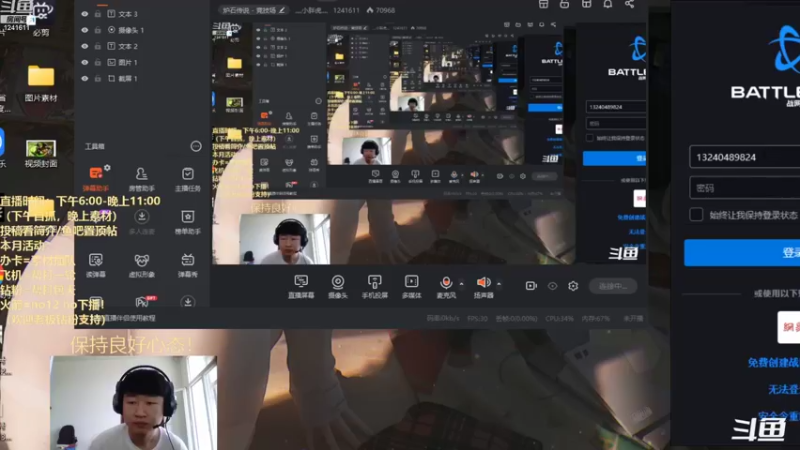This screenshot has height=450, width=800.
Task: Open the 免费创建 account link
Action: point(773,363)
